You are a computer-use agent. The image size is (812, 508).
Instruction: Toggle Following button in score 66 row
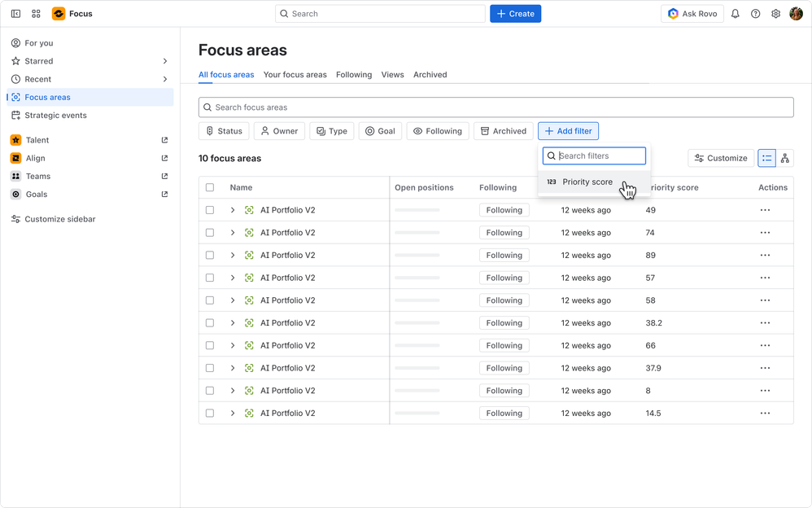(504, 345)
